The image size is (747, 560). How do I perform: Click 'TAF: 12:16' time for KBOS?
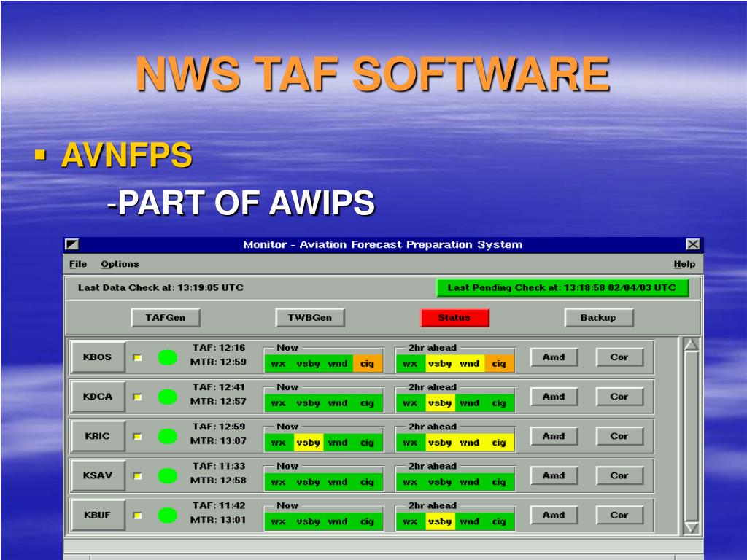(x=219, y=348)
